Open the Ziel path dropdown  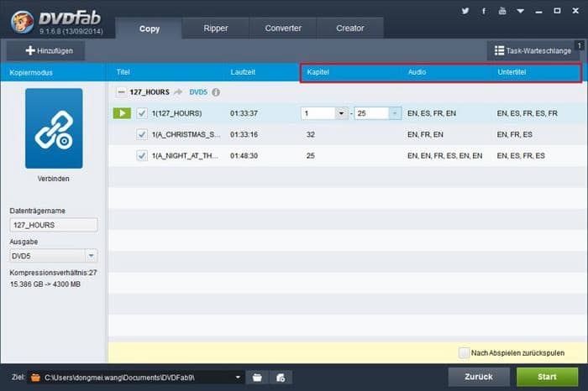click(238, 378)
